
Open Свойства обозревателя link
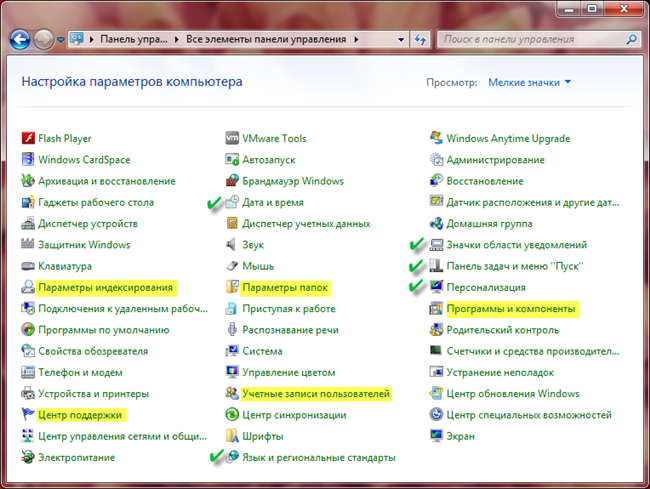click(x=93, y=351)
